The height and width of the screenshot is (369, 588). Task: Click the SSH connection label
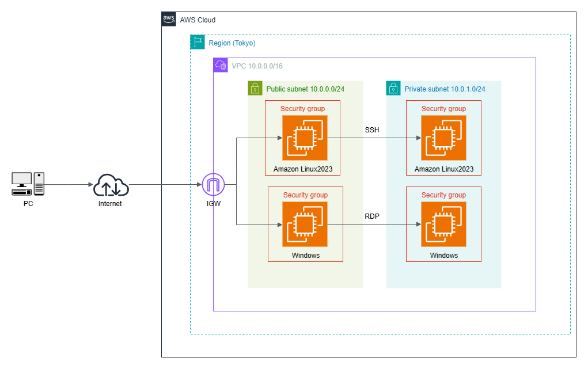[372, 130]
